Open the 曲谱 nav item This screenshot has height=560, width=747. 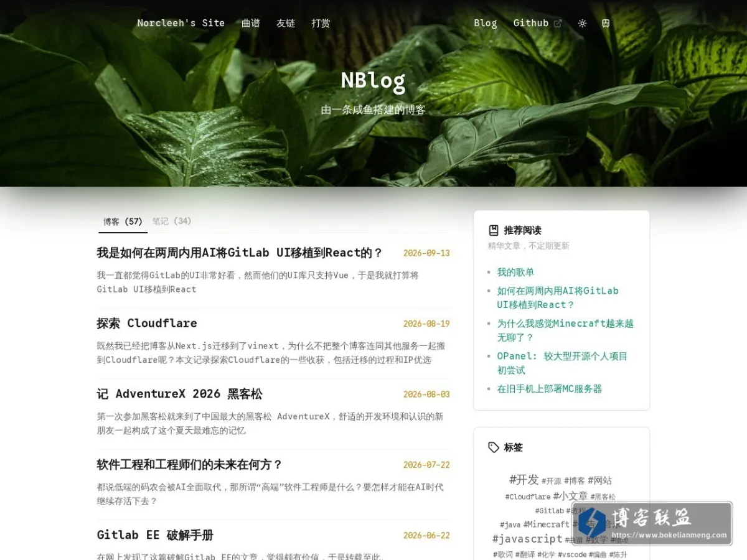tap(251, 23)
